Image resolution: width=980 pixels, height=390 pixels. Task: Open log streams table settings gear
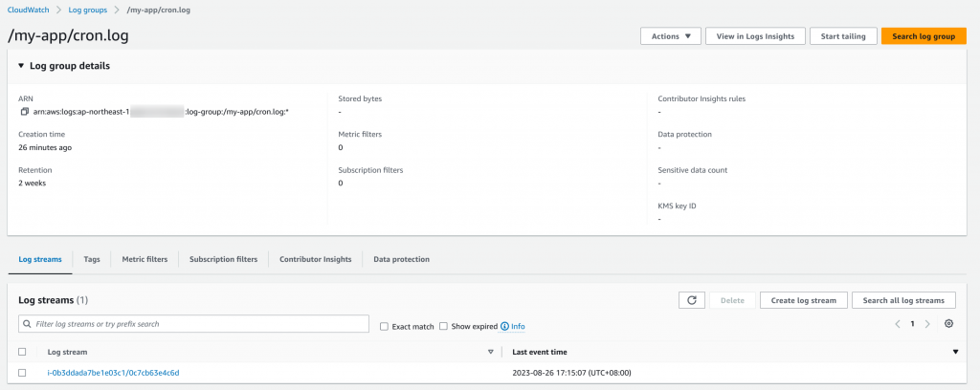coord(948,324)
